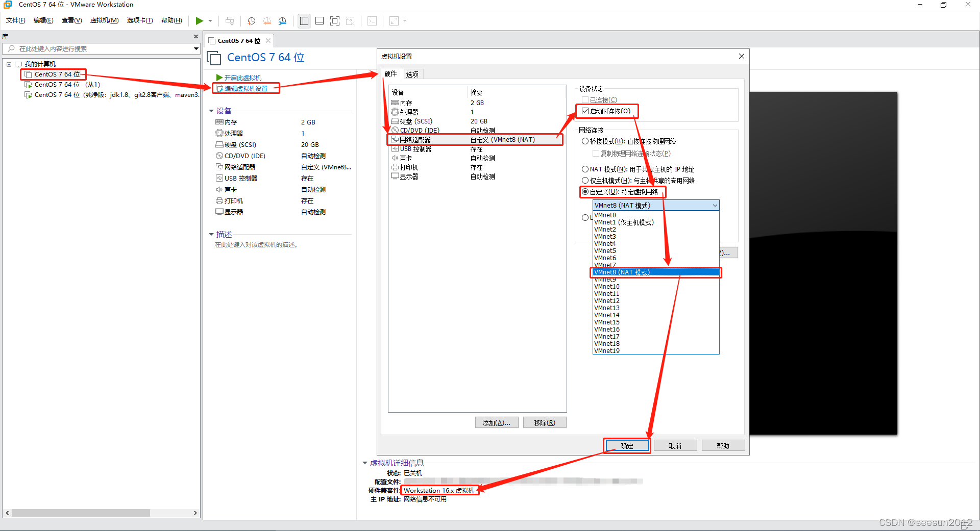Click 网络适配器 icon in summary device list

[x=219, y=167]
